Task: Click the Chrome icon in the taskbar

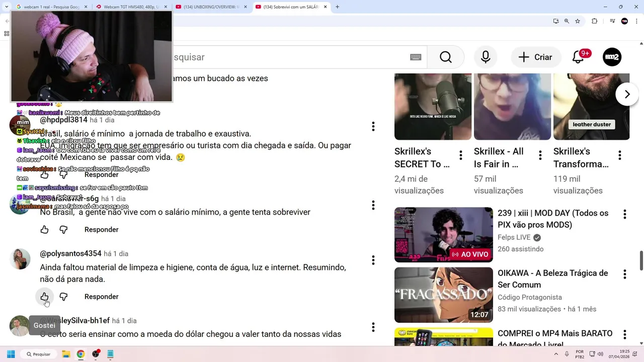Action: (80, 354)
